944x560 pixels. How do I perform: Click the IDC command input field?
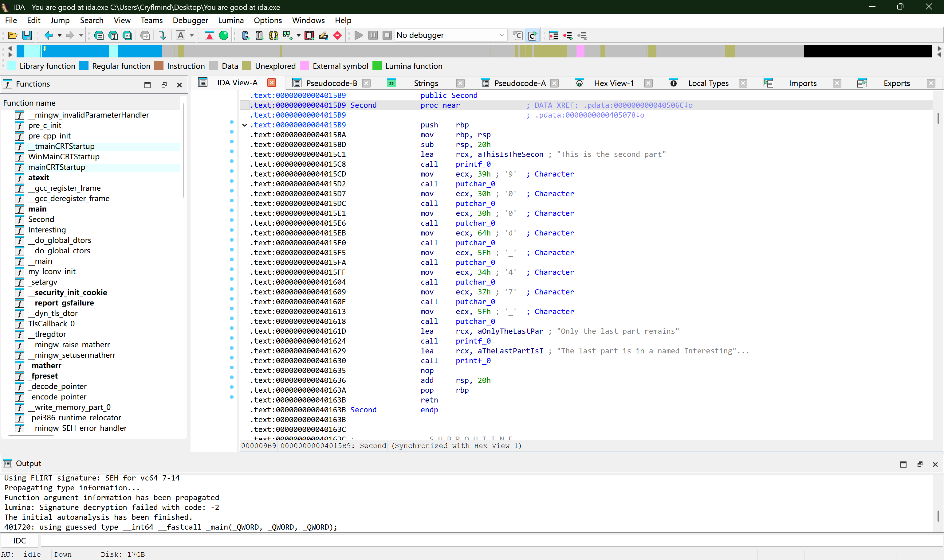[491, 540]
